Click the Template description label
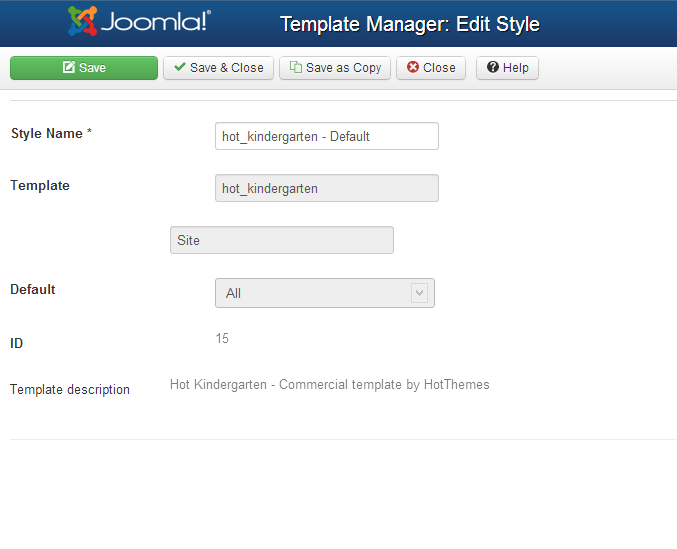 (x=70, y=389)
